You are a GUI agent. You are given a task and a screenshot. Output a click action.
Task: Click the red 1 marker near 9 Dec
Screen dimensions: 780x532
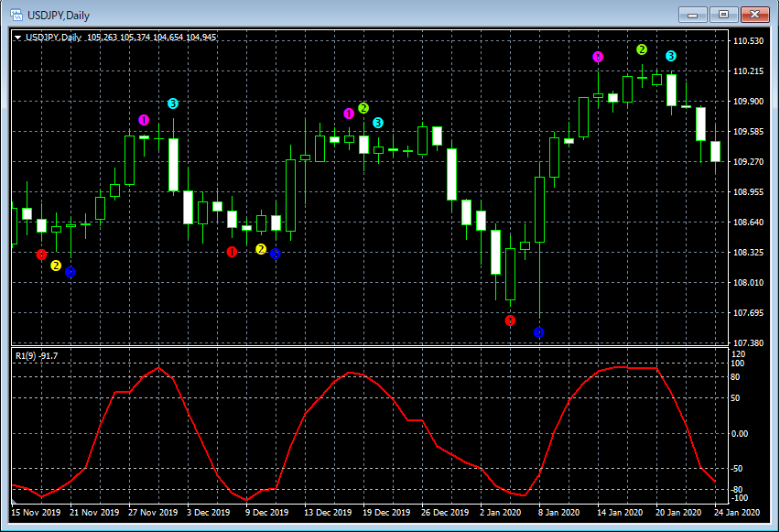tap(232, 251)
